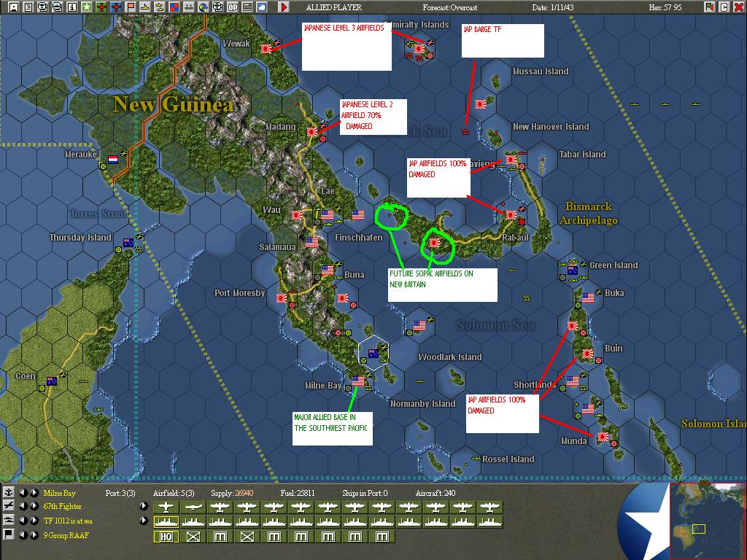Image resolution: width=747 pixels, height=560 pixels.
Task: Click the Aircraft: 240 readout
Action: (x=436, y=493)
